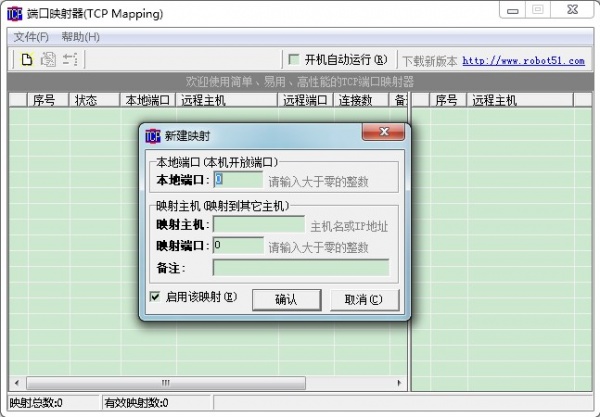Click the delete mapping toolbar icon

pyautogui.click(x=70, y=60)
